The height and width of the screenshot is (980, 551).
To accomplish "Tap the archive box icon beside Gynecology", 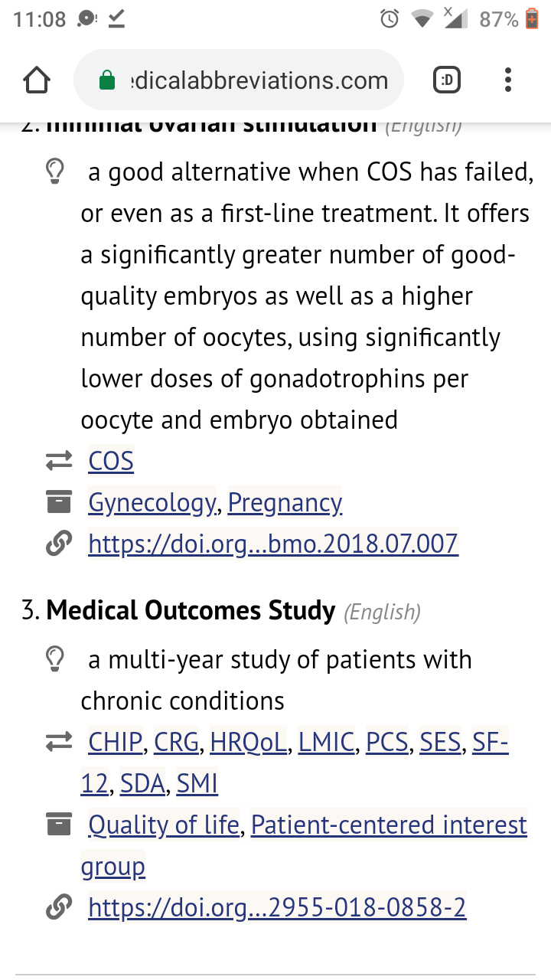I will point(58,502).
